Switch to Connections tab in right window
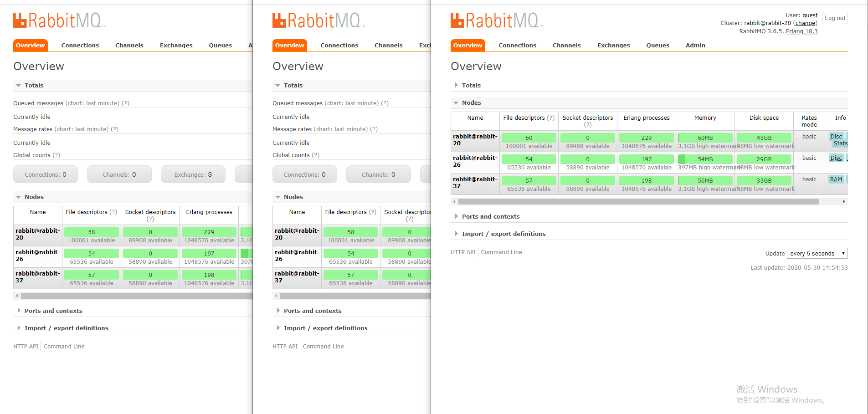868x414 pixels. pos(517,45)
